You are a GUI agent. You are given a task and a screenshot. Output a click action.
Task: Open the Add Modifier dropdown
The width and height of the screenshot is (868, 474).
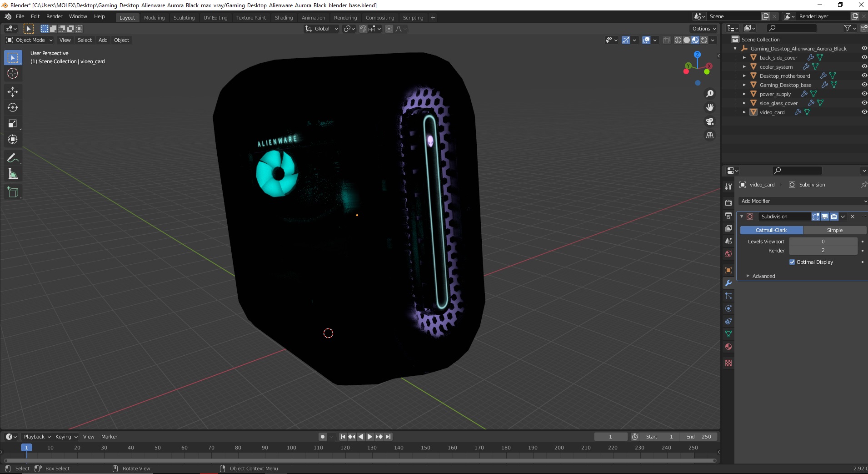pyautogui.click(x=803, y=201)
